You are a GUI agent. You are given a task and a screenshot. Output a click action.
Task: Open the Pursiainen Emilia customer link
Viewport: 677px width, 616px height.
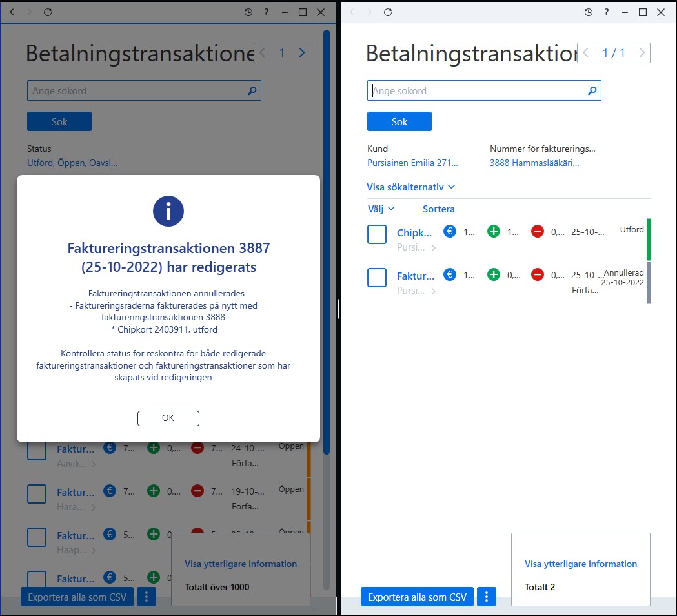tap(412, 163)
